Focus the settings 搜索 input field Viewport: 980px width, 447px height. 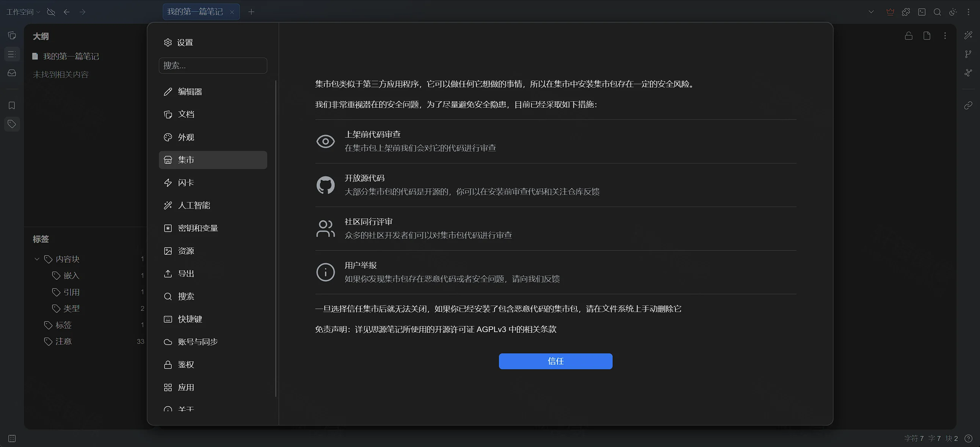[213, 66]
